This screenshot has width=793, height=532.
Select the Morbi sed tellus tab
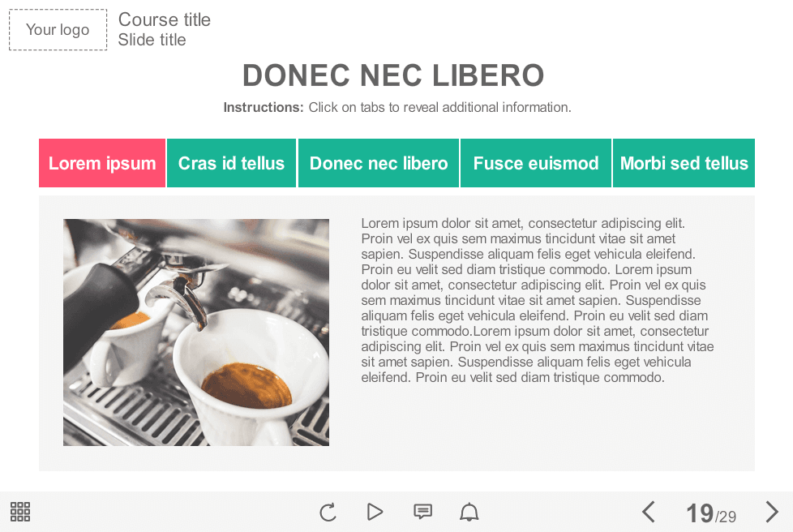coord(684,163)
